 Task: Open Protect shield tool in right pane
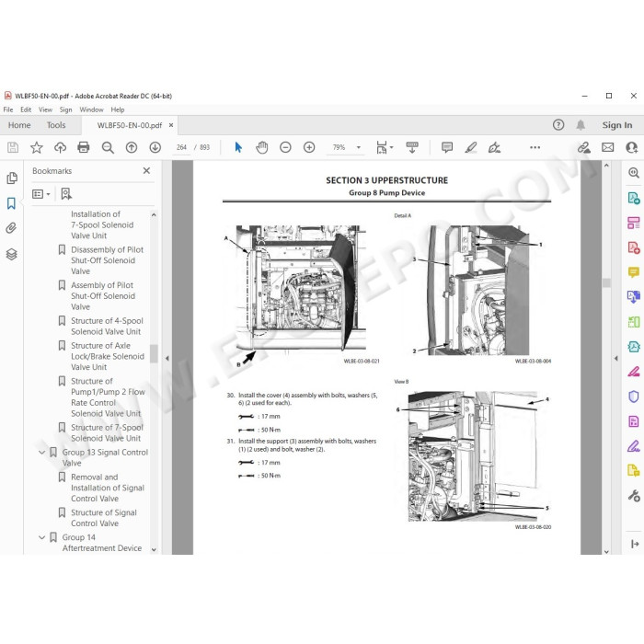coord(633,397)
